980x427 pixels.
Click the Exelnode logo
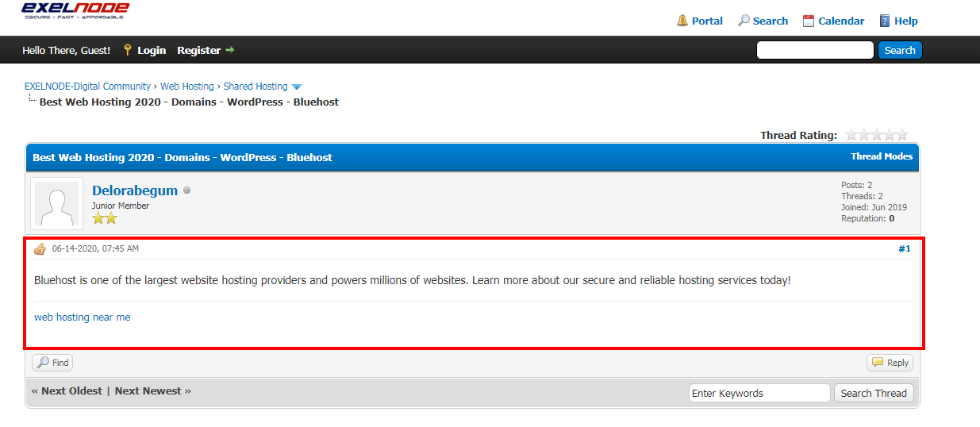coord(75,10)
